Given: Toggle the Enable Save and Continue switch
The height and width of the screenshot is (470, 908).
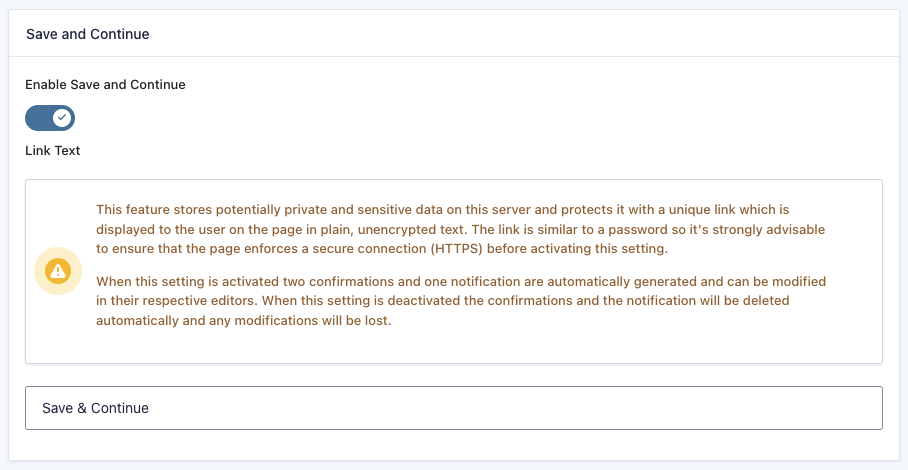Looking at the screenshot, I should pos(50,118).
